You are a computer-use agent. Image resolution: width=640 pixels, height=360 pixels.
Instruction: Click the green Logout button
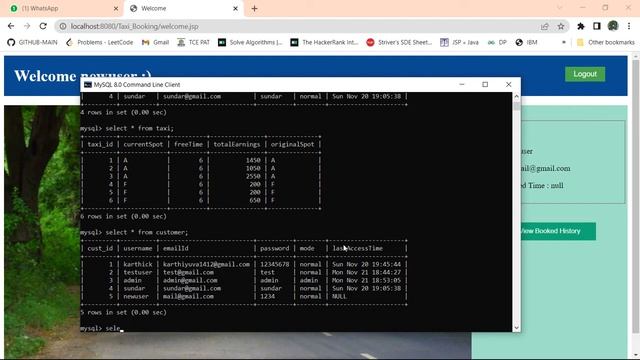click(x=585, y=74)
